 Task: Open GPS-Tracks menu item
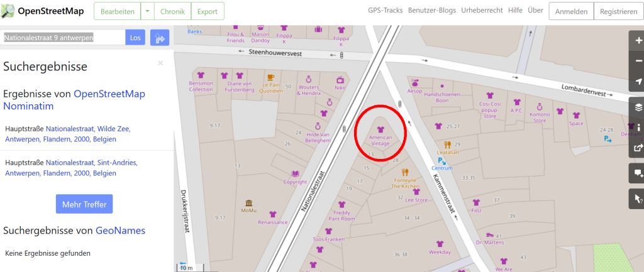[386, 10]
